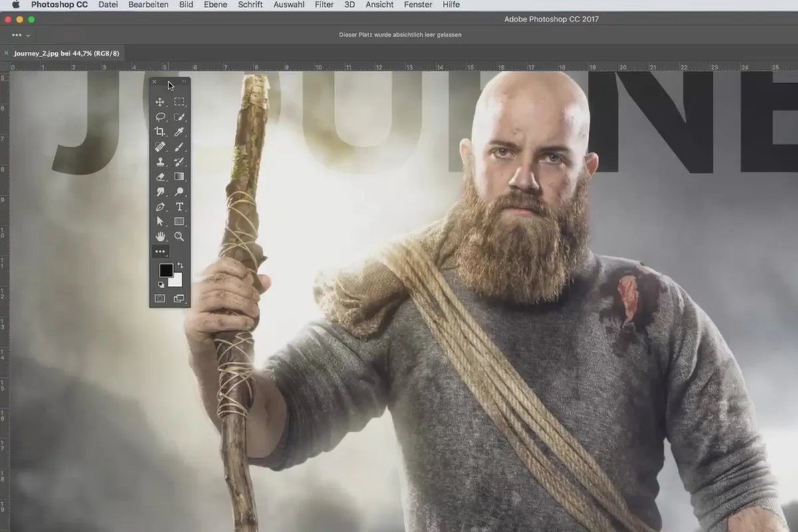Click the 'Adobe Photoshop CC 2017' window title
798x532 pixels.
[x=552, y=19]
